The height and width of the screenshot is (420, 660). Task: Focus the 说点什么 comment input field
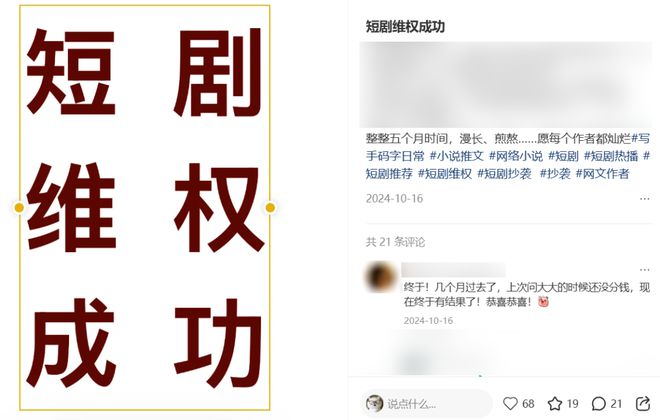[427, 403]
